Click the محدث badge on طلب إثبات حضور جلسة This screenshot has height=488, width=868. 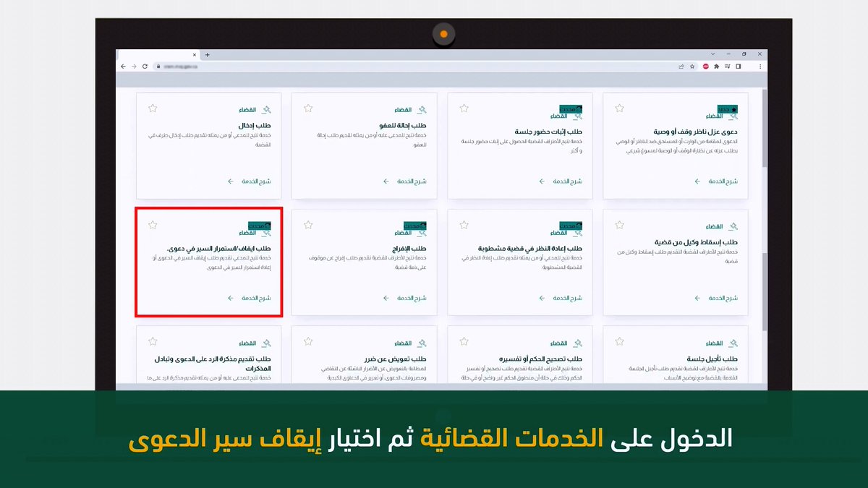(571, 109)
